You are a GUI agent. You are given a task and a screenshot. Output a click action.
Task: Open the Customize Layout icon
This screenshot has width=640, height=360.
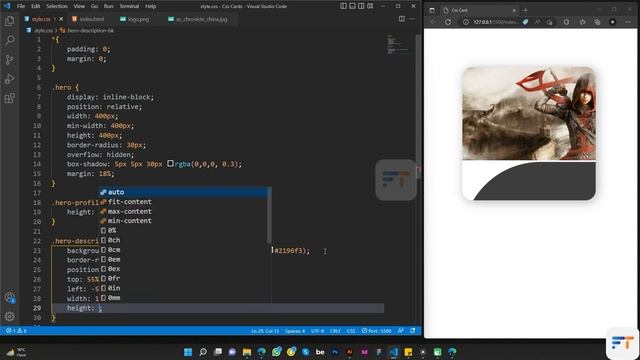(370, 6)
